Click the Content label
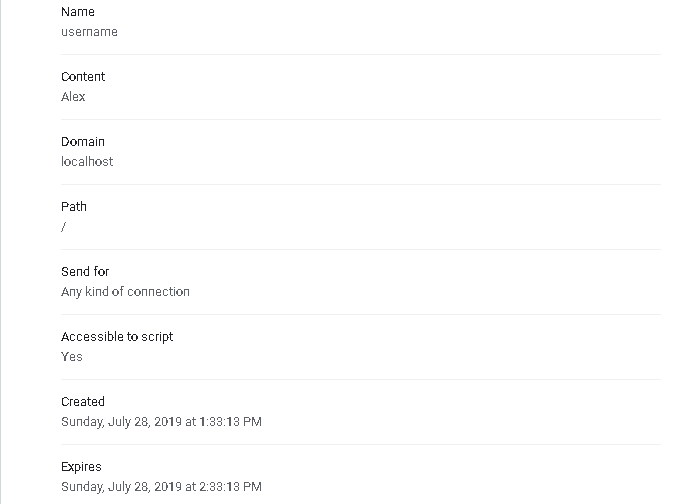 tap(83, 77)
